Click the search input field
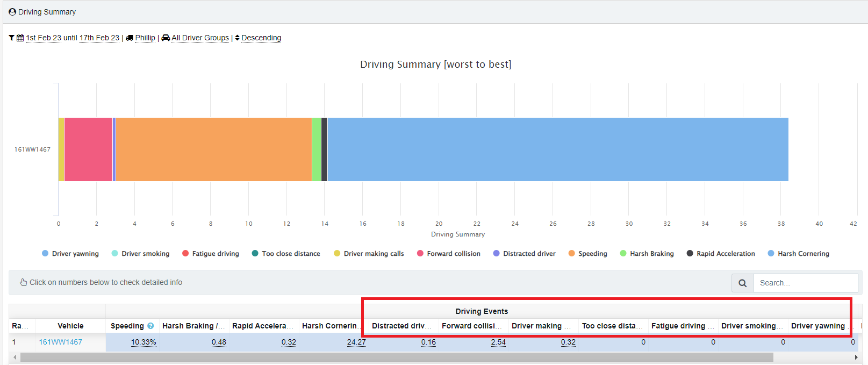The width and height of the screenshot is (868, 365). [x=806, y=283]
